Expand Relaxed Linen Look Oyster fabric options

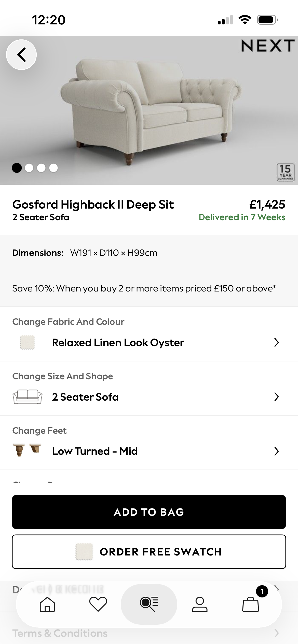276,342
